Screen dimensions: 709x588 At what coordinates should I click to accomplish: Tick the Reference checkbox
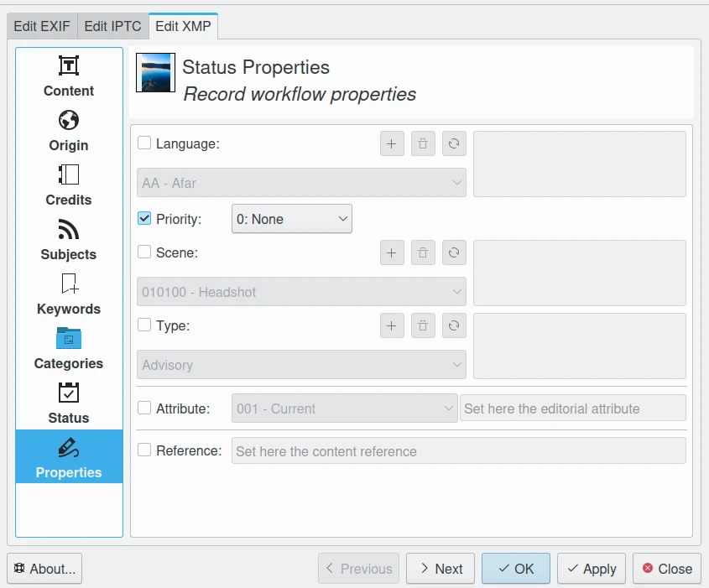pos(144,450)
